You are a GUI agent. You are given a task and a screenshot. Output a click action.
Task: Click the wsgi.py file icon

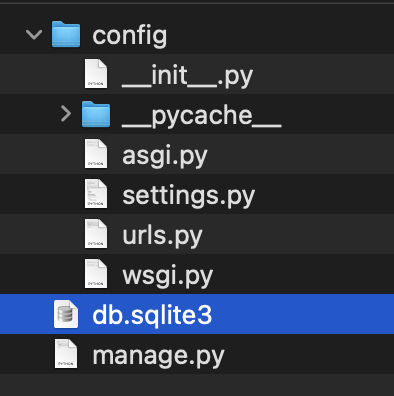coord(96,274)
